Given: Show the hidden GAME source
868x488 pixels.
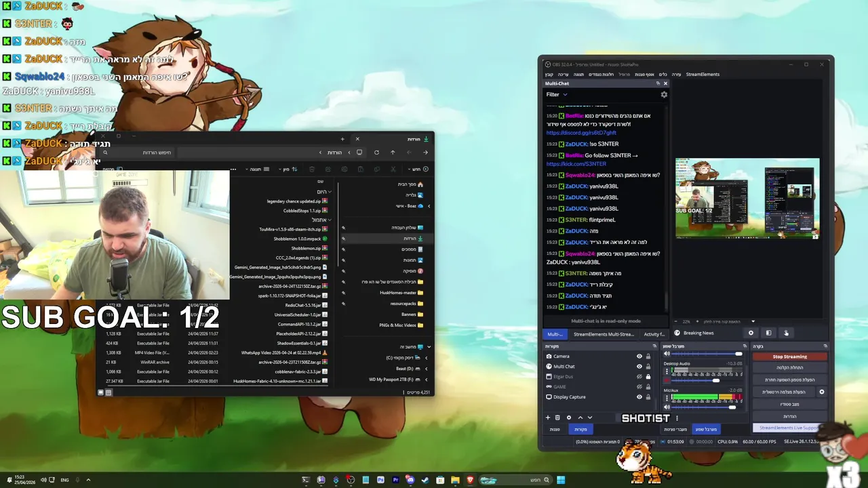Looking at the screenshot, I should [x=639, y=387].
